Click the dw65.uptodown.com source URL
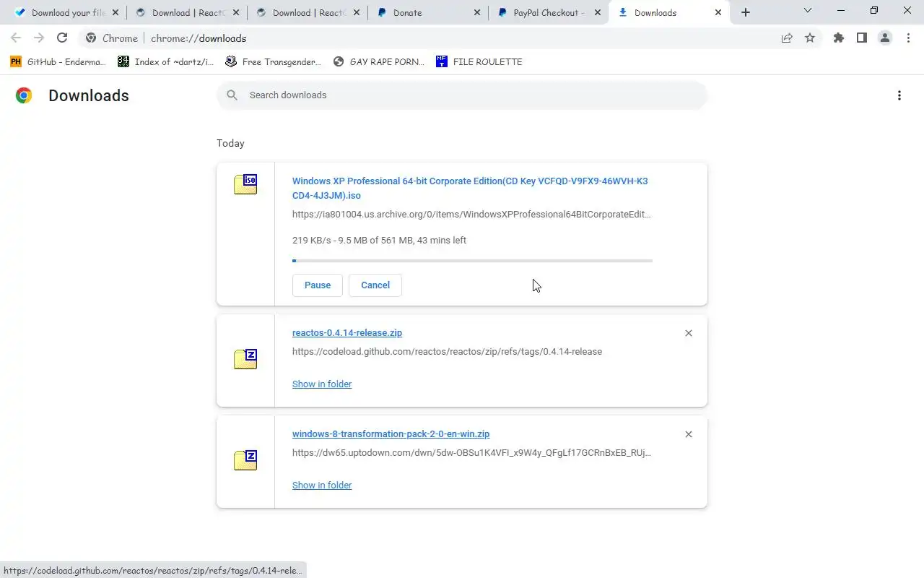Image resolution: width=924 pixels, height=578 pixels. click(471, 453)
